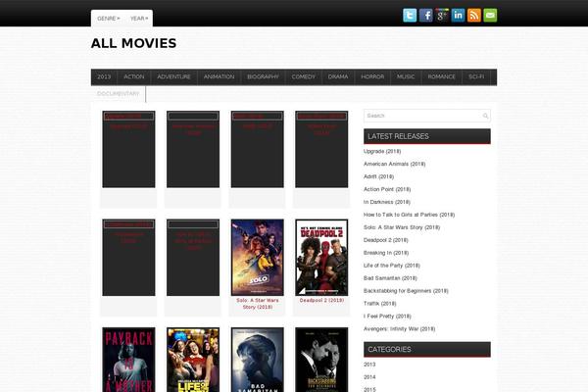Open the ROMANCE genre menu item
The height and width of the screenshot is (392, 588).
tap(441, 76)
